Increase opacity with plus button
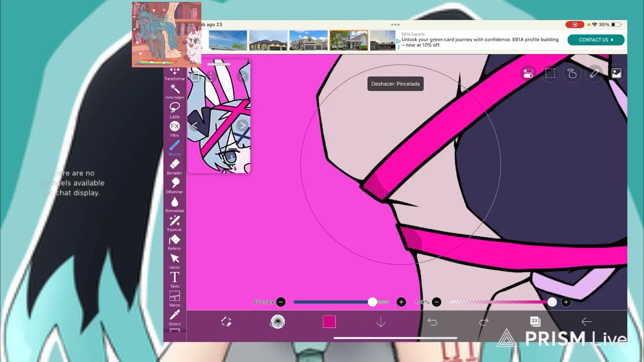Viewport: 644px width, 362px height. pyautogui.click(x=566, y=302)
